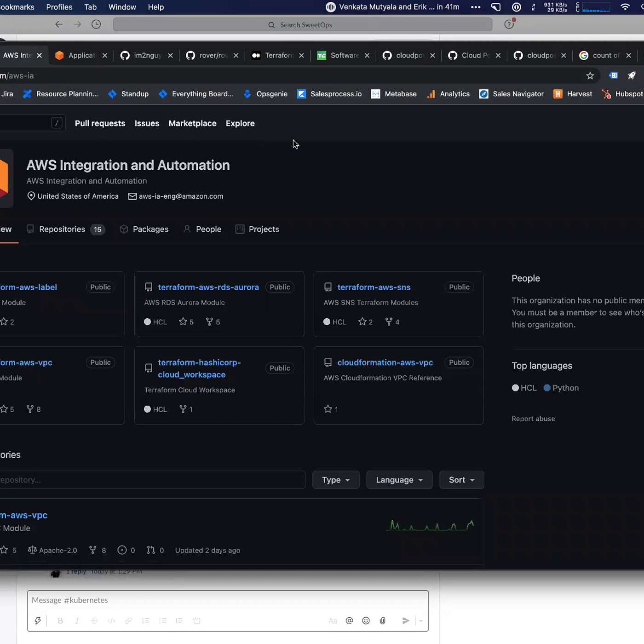Click the Report abuse link
Viewport: 644px width, 644px height.
(533, 419)
